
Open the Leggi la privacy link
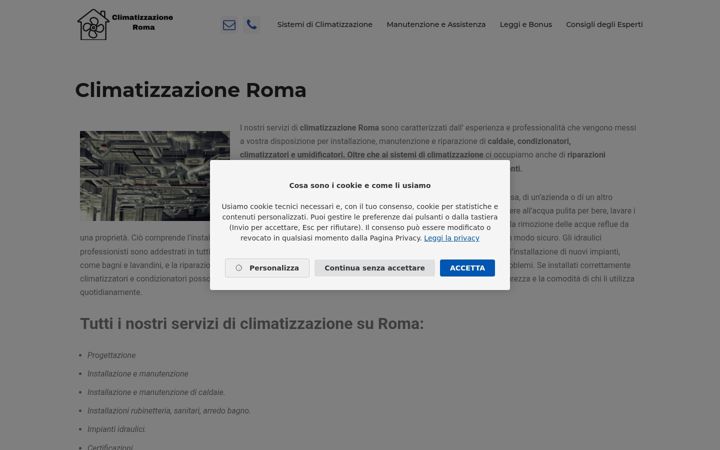pyautogui.click(x=451, y=238)
